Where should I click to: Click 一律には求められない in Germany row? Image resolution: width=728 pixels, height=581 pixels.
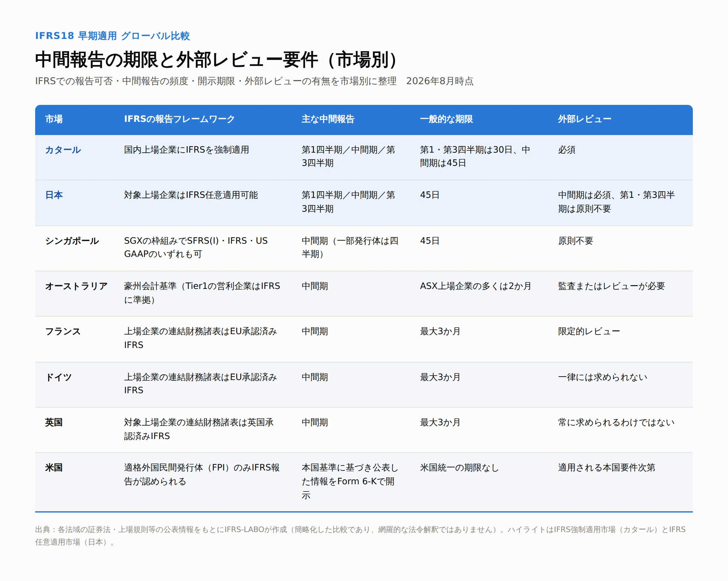click(x=603, y=377)
